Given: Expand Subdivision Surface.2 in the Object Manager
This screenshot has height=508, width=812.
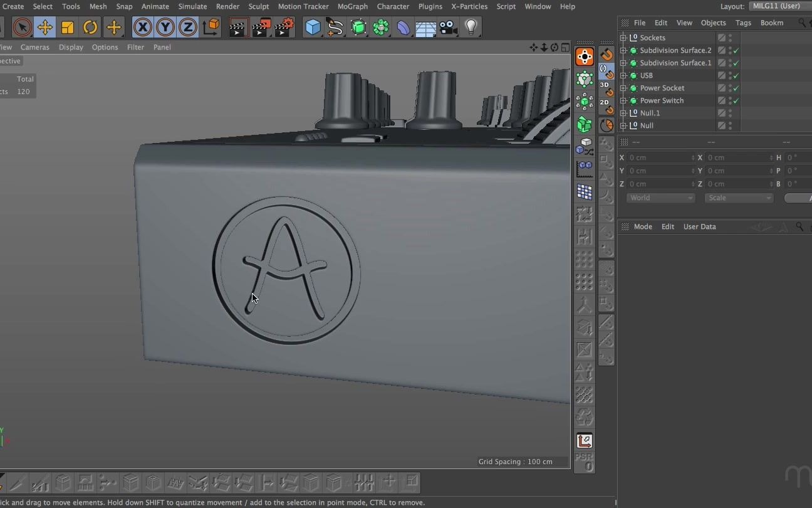Looking at the screenshot, I should point(623,50).
